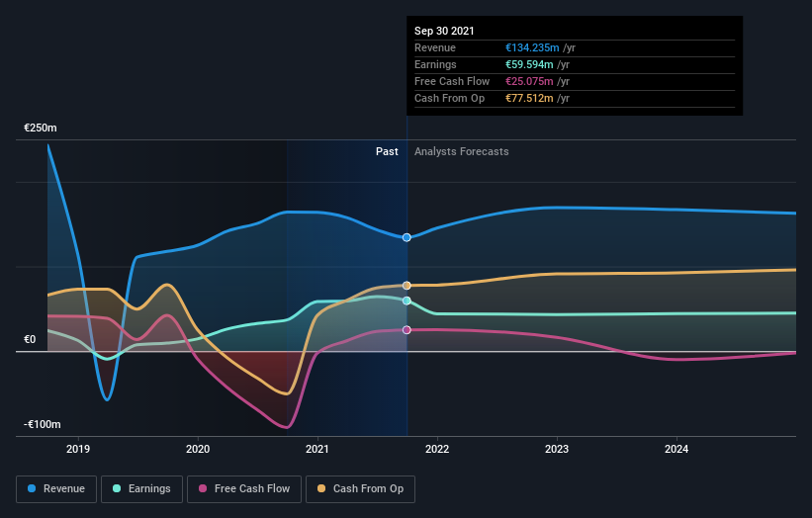Click the Revenue row label in tooltip
812x518 pixels.
[x=435, y=47]
